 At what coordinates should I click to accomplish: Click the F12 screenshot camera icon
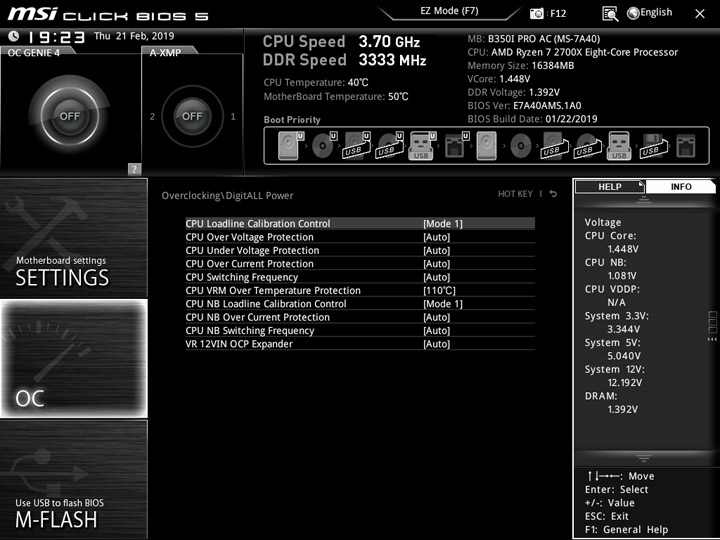point(536,14)
